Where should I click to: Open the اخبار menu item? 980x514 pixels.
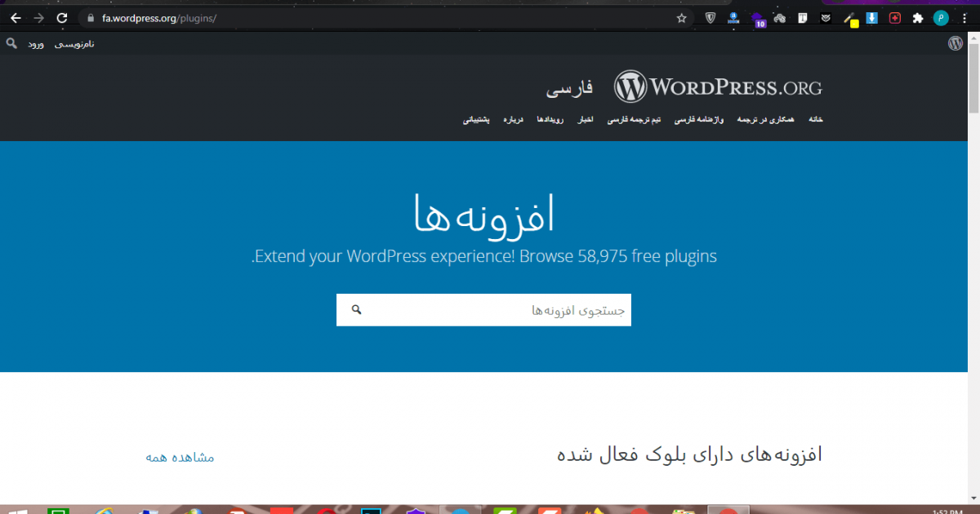click(585, 120)
